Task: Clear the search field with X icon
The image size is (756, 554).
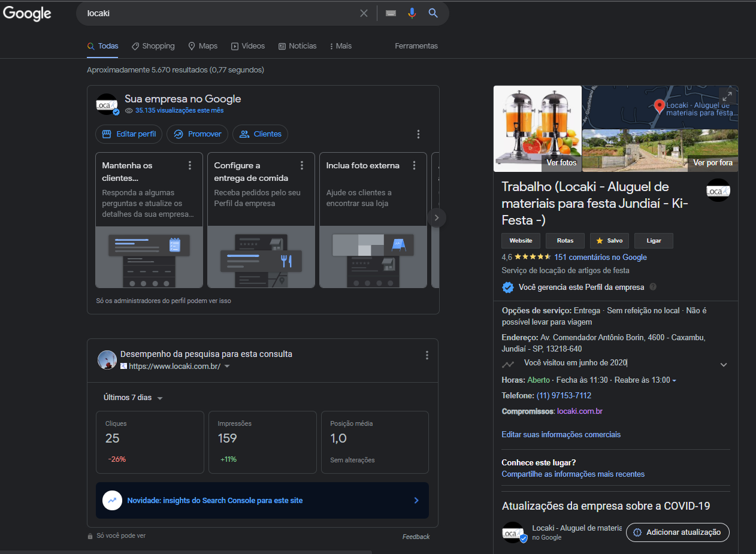Action: coord(364,13)
